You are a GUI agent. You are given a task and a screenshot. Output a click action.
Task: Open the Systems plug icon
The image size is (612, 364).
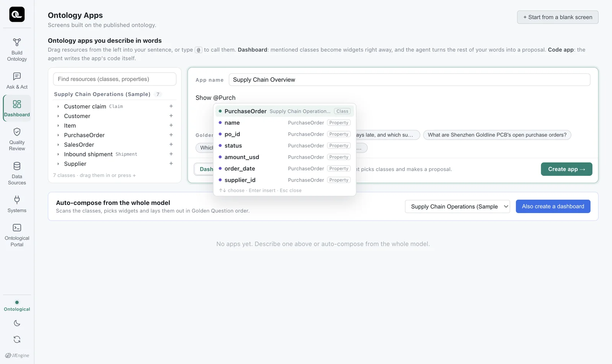click(x=17, y=200)
